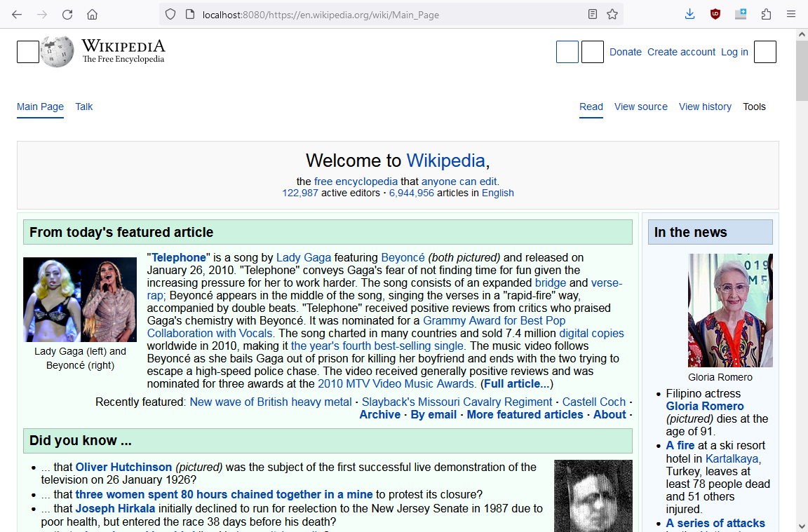The height and width of the screenshot is (532, 808).
Task: Open the free encyclopedia link
Action: tap(356, 182)
